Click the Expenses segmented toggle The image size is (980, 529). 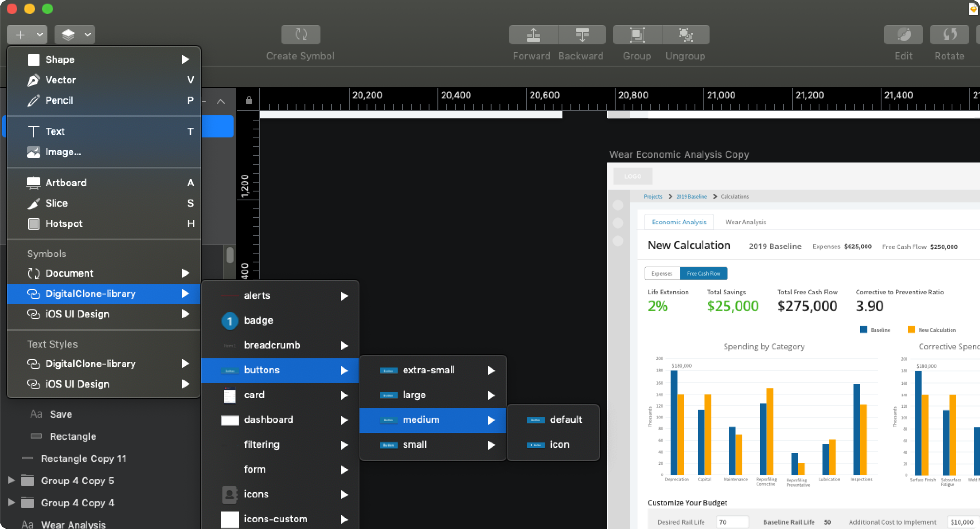click(x=661, y=273)
